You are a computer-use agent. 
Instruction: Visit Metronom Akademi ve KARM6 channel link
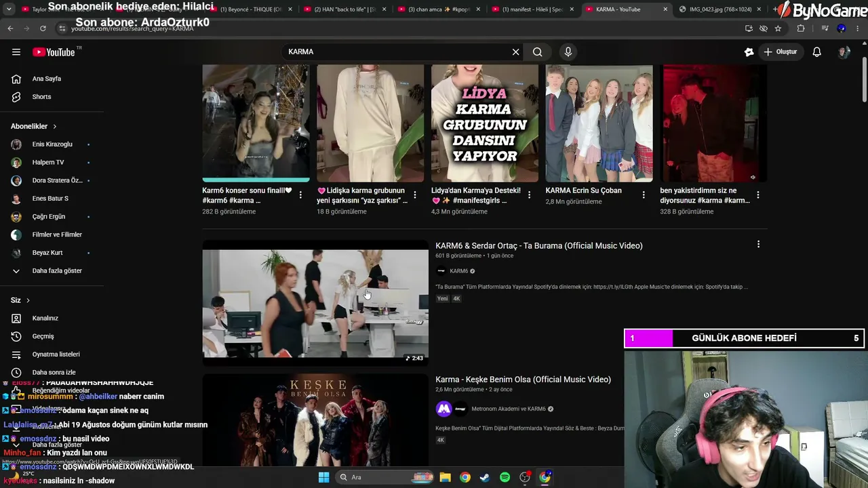pos(509,409)
